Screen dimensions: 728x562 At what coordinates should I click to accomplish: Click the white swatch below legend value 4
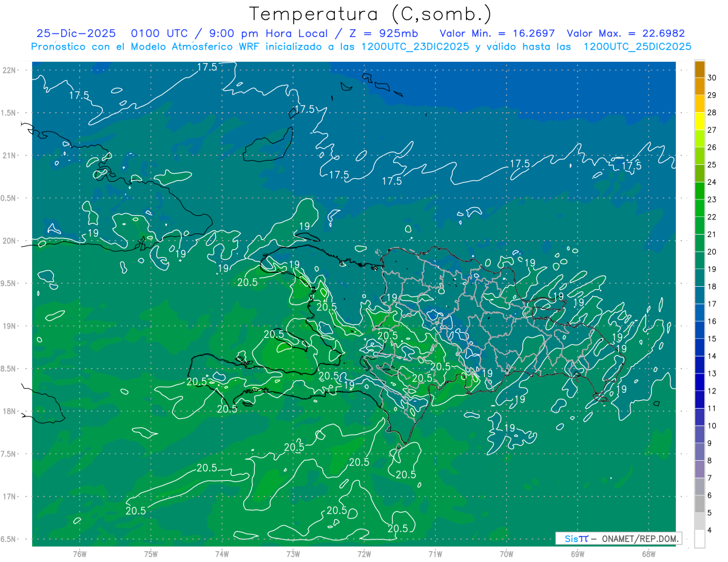click(x=699, y=539)
